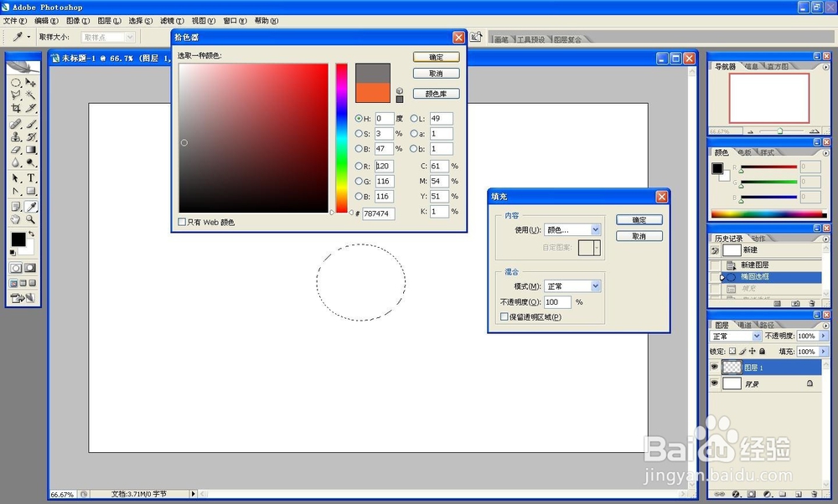
Task: Select the Eraser tool
Action: 16,150
